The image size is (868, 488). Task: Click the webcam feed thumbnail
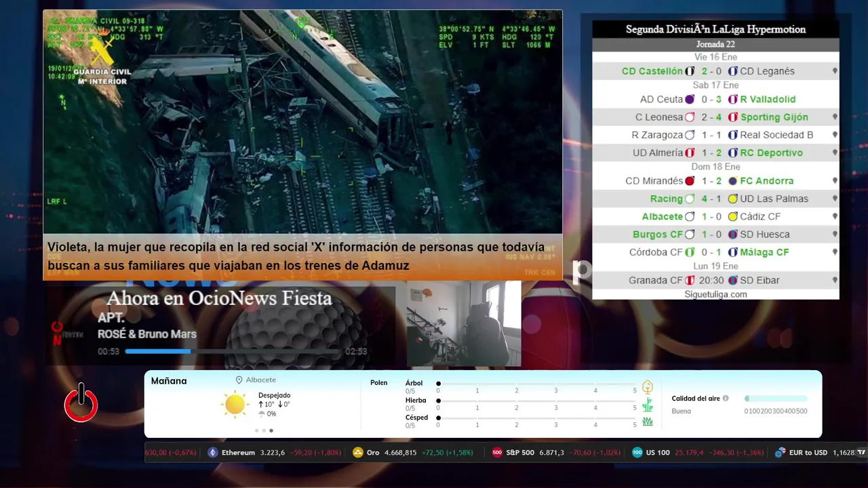pos(464,323)
